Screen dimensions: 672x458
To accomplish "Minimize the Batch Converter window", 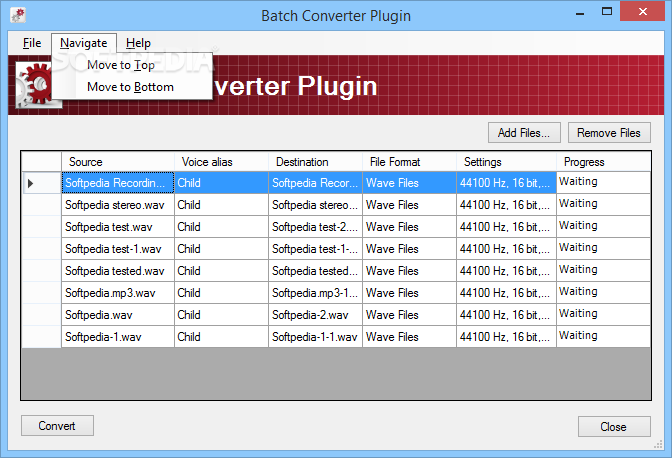I will (580, 14).
